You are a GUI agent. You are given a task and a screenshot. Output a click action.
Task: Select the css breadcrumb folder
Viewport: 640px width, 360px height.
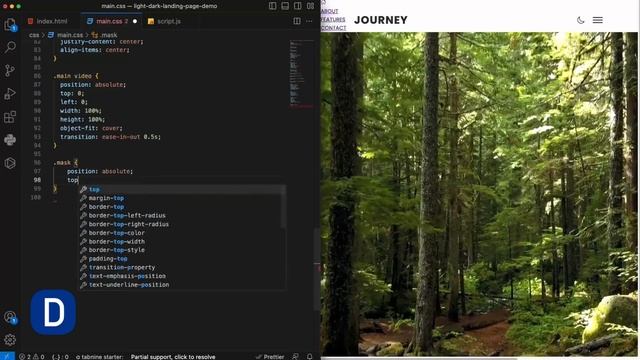click(34, 35)
